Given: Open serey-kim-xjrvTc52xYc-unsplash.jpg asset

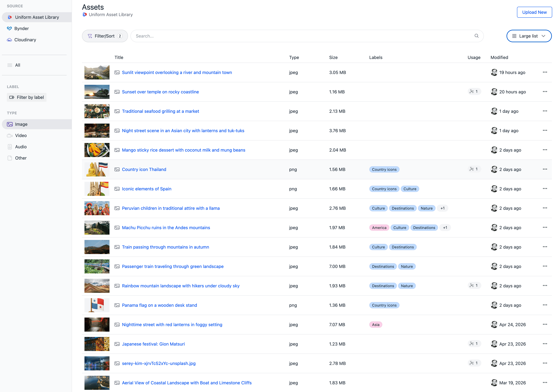Looking at the screenshot, I should pyautogui.click(x=159, y=364).
